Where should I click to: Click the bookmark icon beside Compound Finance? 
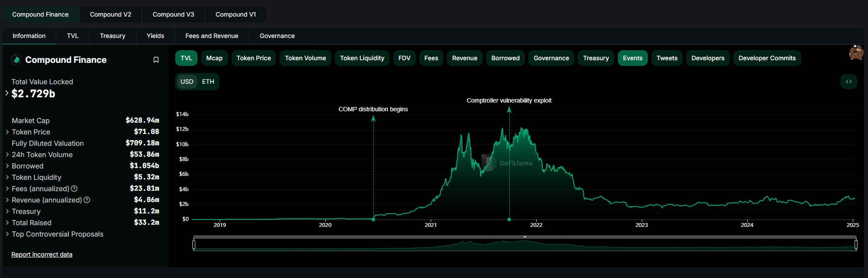[156, 60]
